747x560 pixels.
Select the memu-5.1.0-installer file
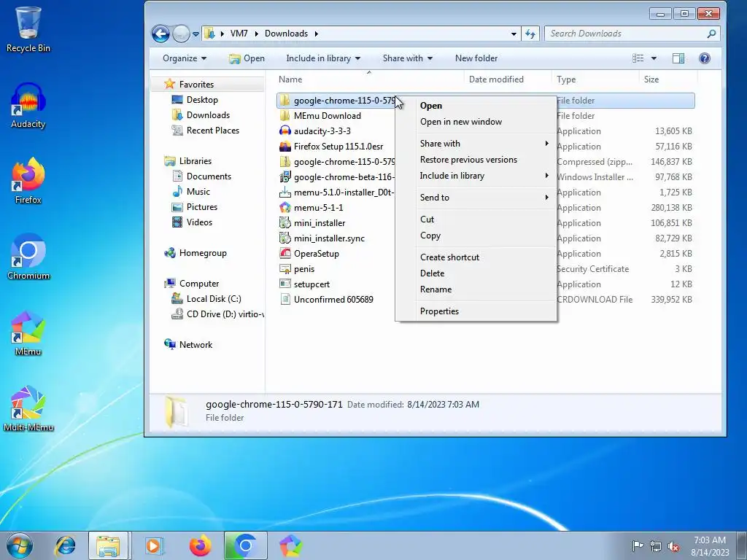pos(337,192)
